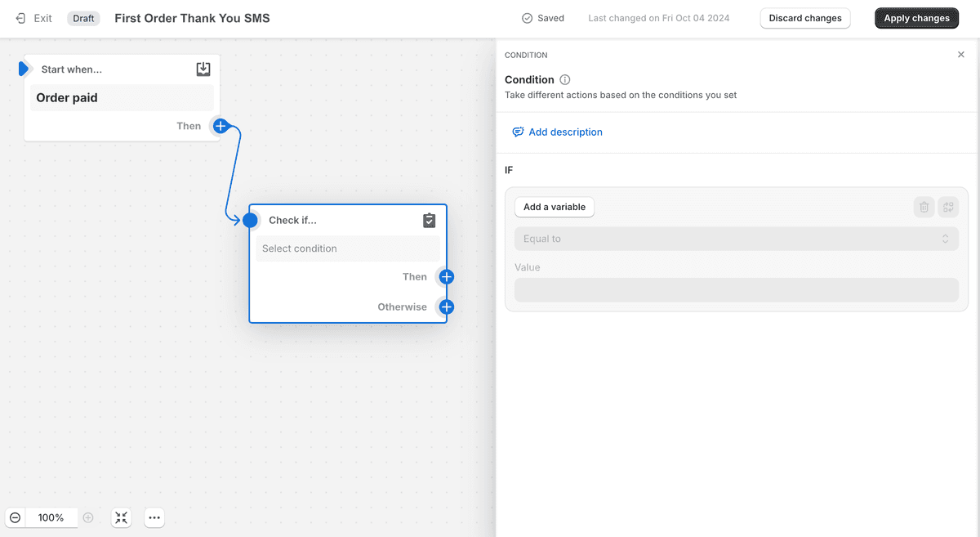Close the Condition side panel
Viewport: 980px width, 537px height.
click(x=960, y=55)
